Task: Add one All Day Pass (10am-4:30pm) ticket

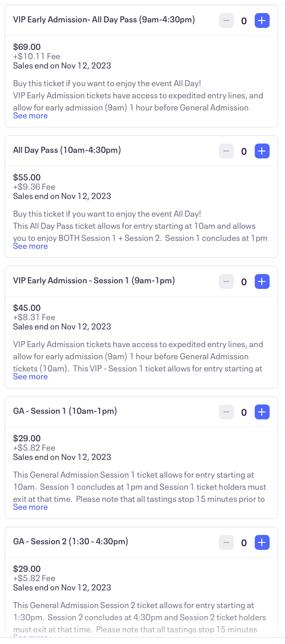Action: point(262,151)
